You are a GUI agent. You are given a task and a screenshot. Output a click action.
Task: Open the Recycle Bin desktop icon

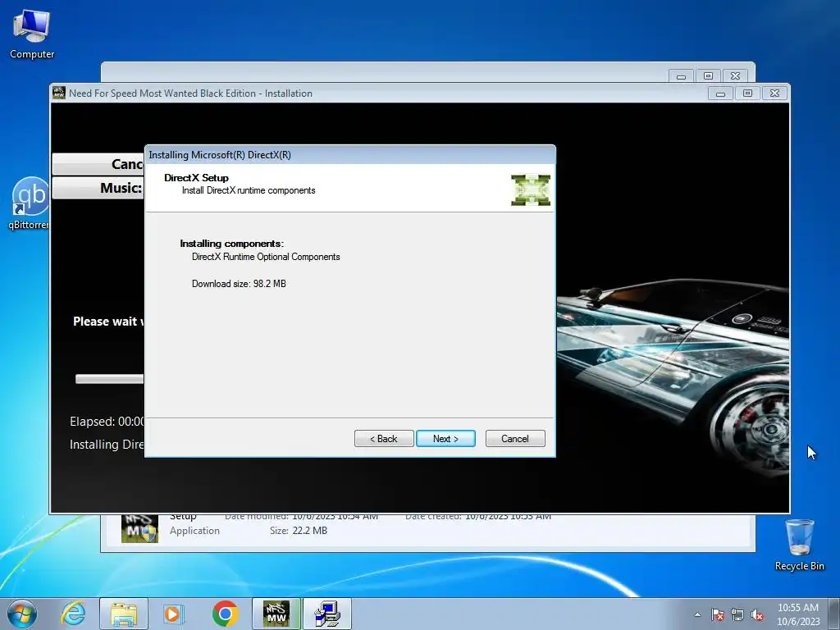(799, 545)
